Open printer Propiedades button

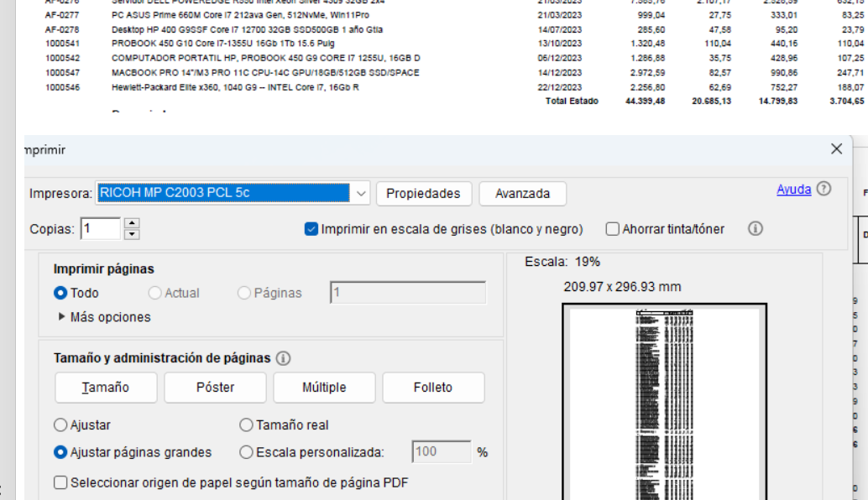[x=423, y=193]
